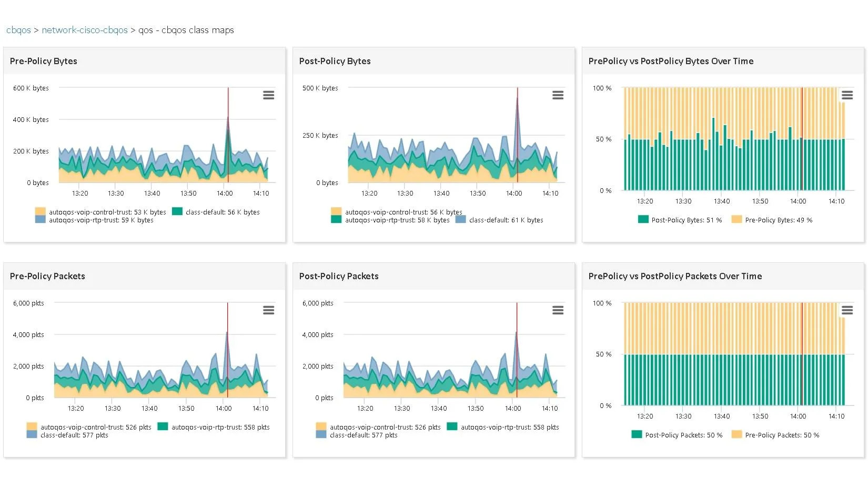The width and height of the screenshot is (868, 489).
Task: Toggle autoqos-voip-rtp-trust in Pre-Policy Packets legend
Action: [x=163, y=426]
